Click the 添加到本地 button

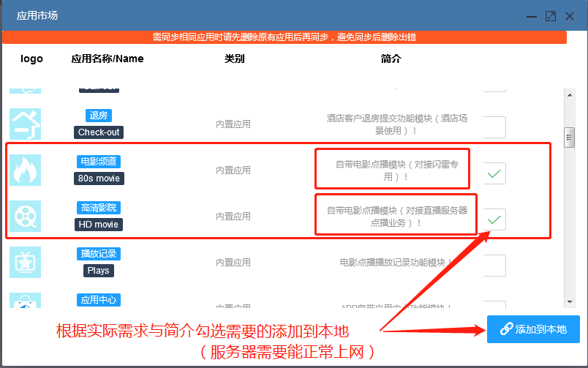pyautogui.click(x=533, y=329)
